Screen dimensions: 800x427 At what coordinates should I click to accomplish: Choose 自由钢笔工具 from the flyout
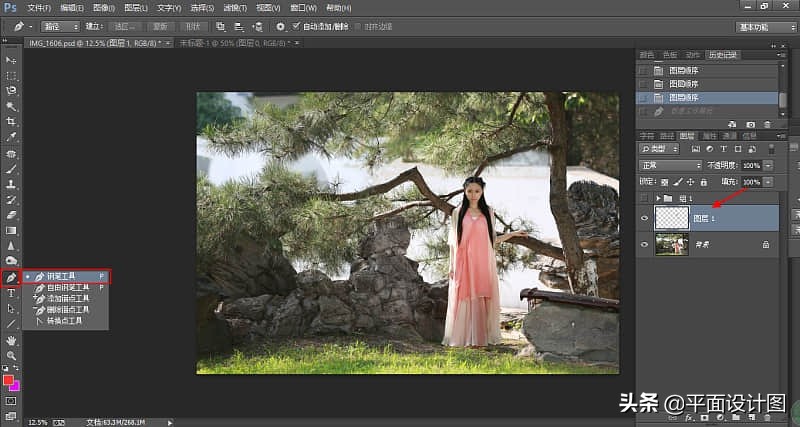68,287
